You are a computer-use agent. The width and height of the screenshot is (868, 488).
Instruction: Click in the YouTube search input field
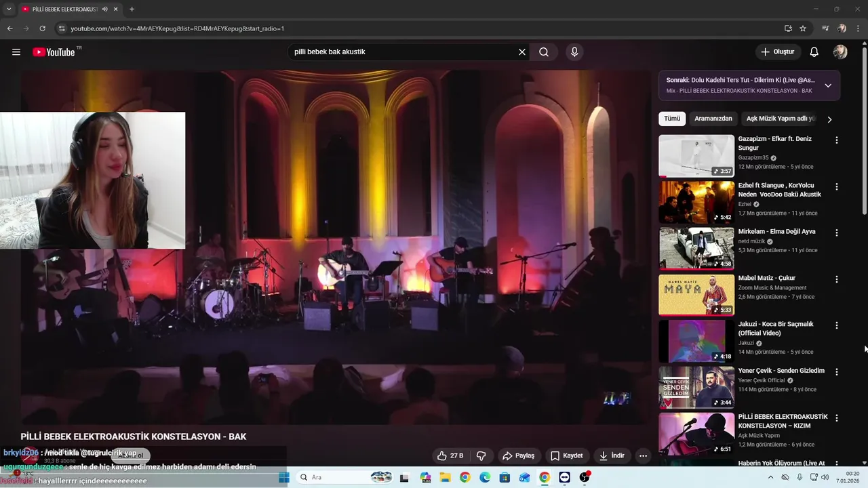point(403,52)
